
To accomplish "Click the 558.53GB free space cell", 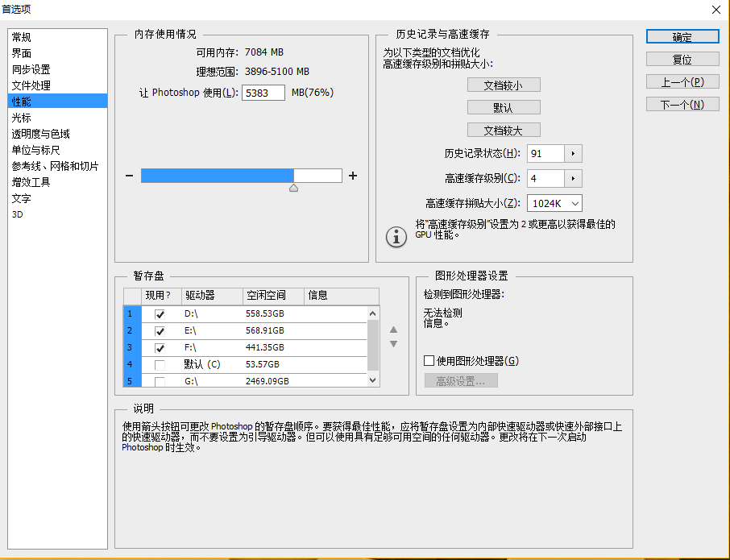I will [265, 314].
